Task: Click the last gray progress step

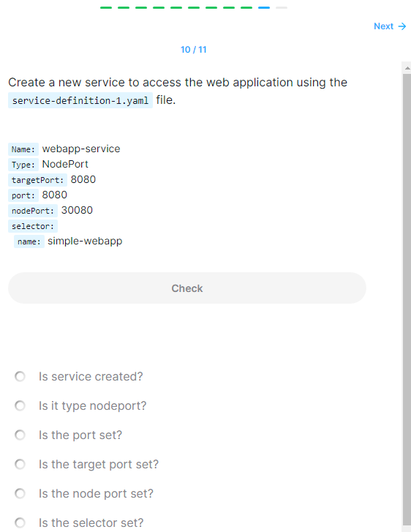Action: click(x=282, y=7)
